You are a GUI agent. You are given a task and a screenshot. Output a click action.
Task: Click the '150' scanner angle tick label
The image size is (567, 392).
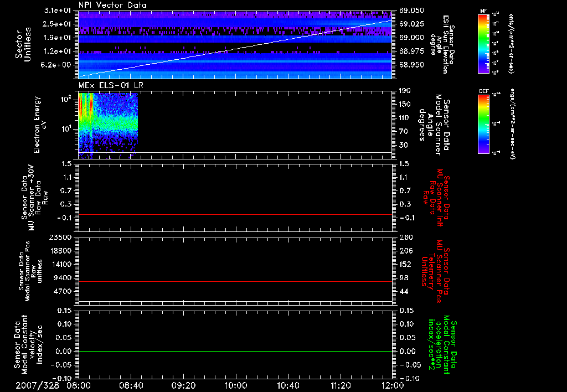coord(405,104)
